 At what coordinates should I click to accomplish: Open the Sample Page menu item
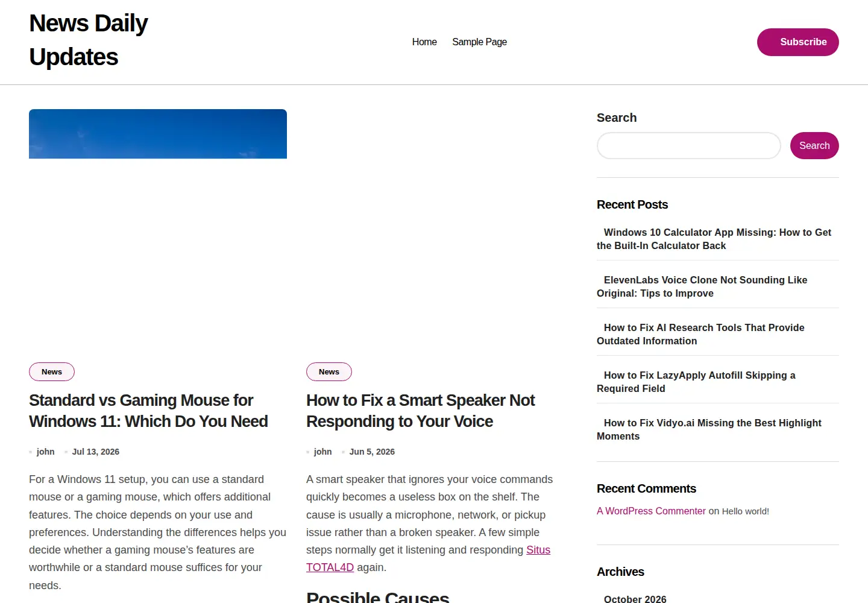pyautogui.click(x=479, y=42)
